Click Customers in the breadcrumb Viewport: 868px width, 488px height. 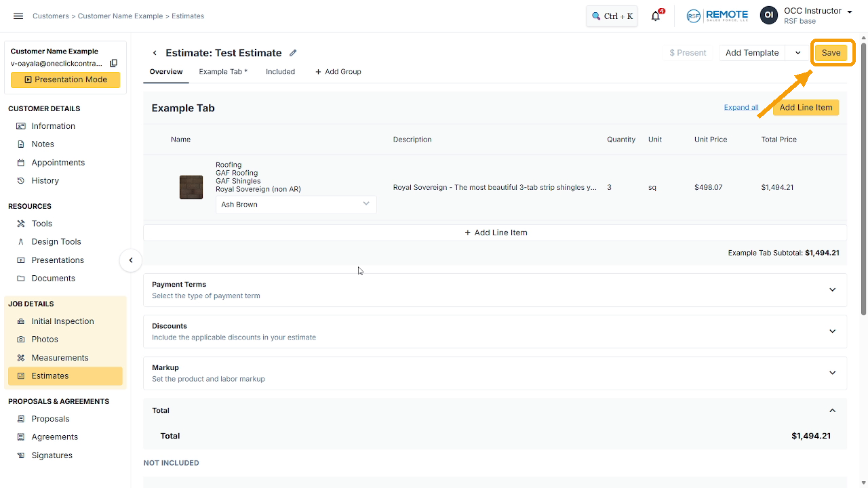click(x=51, y=16)
